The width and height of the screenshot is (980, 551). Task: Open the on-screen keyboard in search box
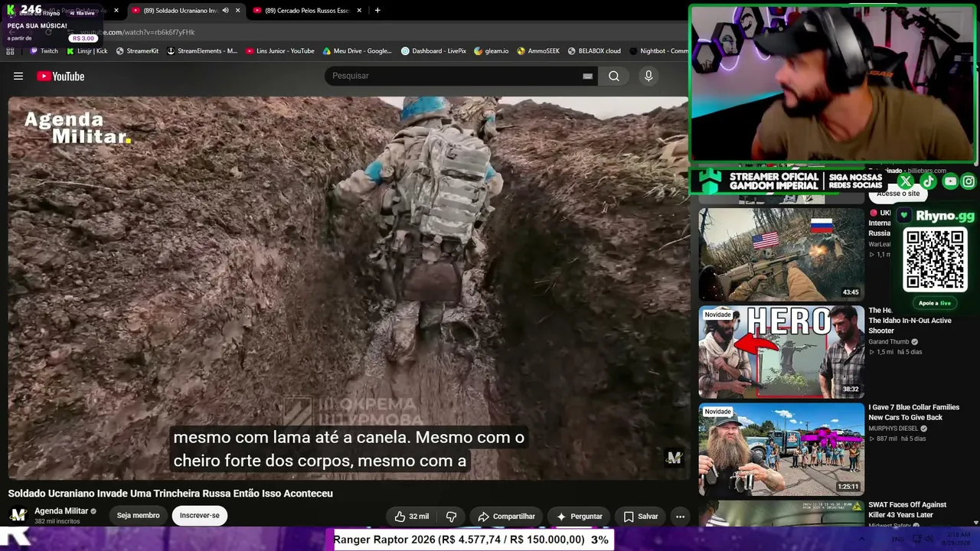[x=587, y=76]
